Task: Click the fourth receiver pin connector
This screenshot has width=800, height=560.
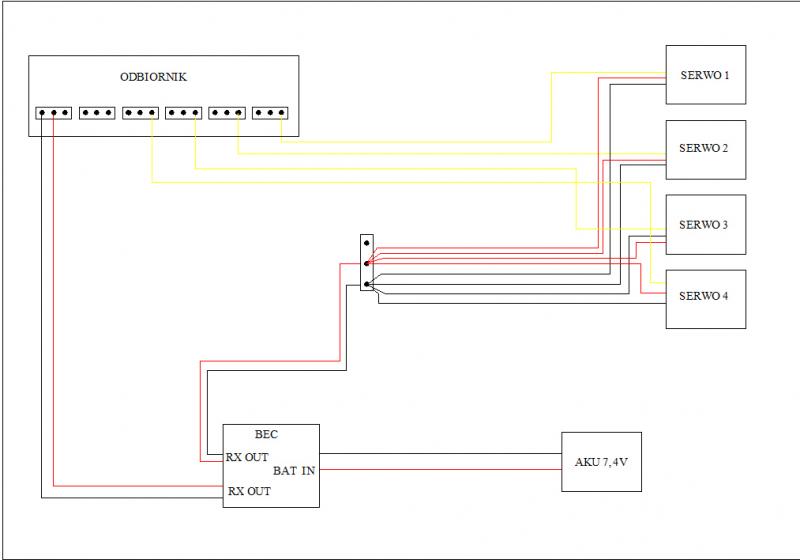Action: coord(183,113)
